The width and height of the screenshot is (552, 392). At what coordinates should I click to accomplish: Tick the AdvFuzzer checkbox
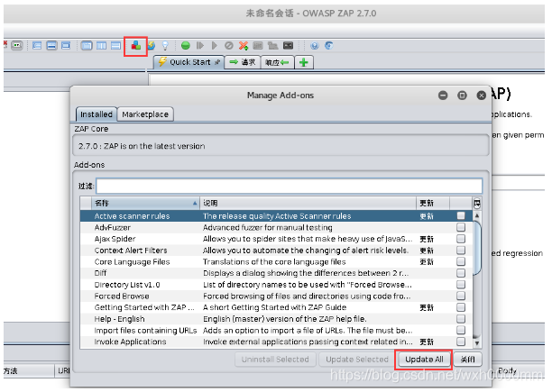click(461, 227)
